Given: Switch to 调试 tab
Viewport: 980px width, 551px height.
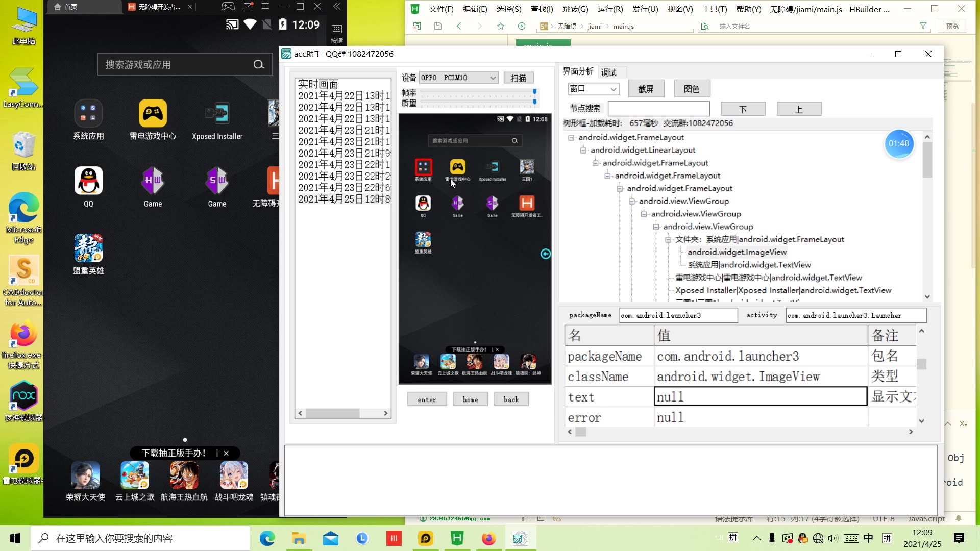Looking at the screenshot, I should 609,72.
